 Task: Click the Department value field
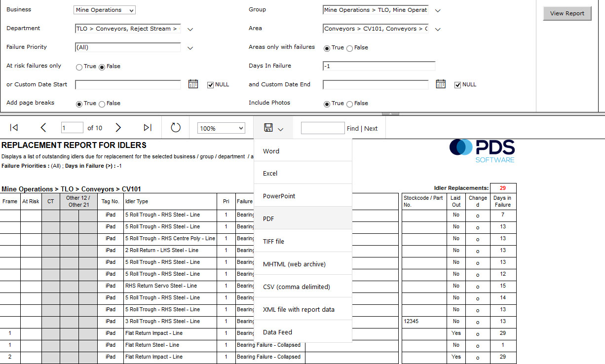coord(128,29)
